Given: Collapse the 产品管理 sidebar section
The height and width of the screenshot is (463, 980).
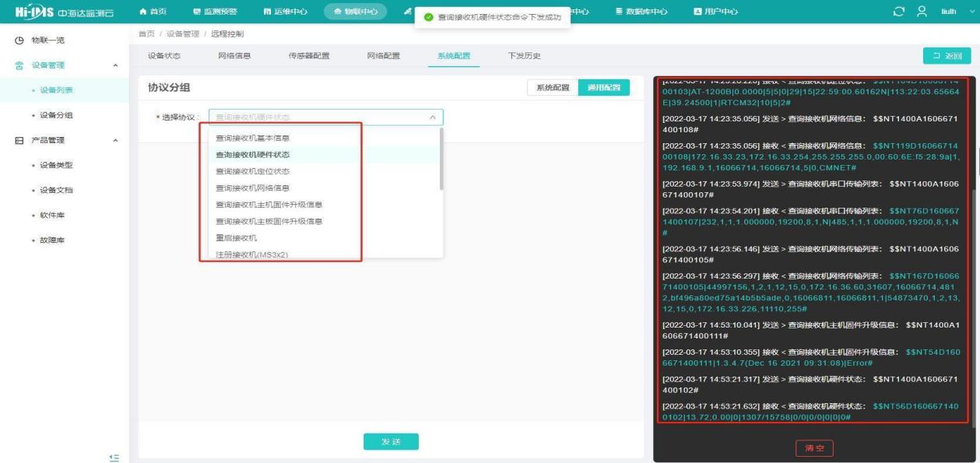Looking at the screenshot, I should (x=116, y=141).
